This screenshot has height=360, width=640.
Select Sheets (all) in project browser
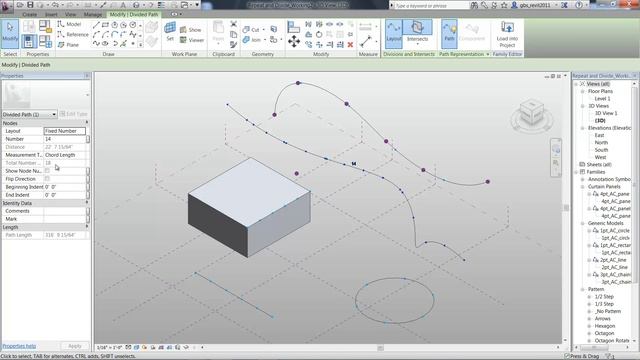599,164
